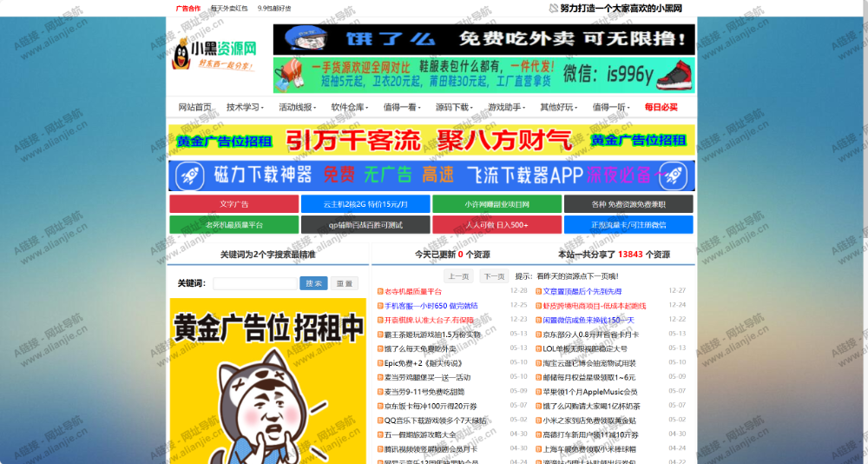Click the orange icon before 邮储每月权益星级领取1~6元

pyautogui.click(x=539, y=377)
